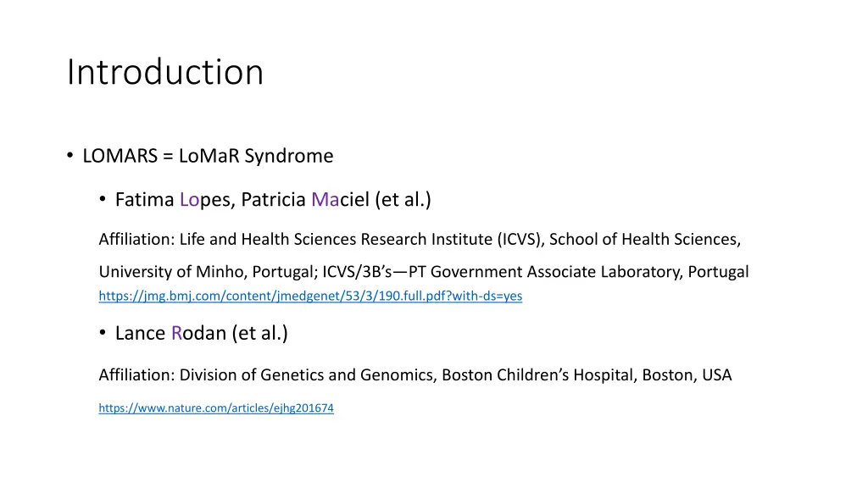
Task: Click 'University of Minho' text
Action: pos(173,272)
